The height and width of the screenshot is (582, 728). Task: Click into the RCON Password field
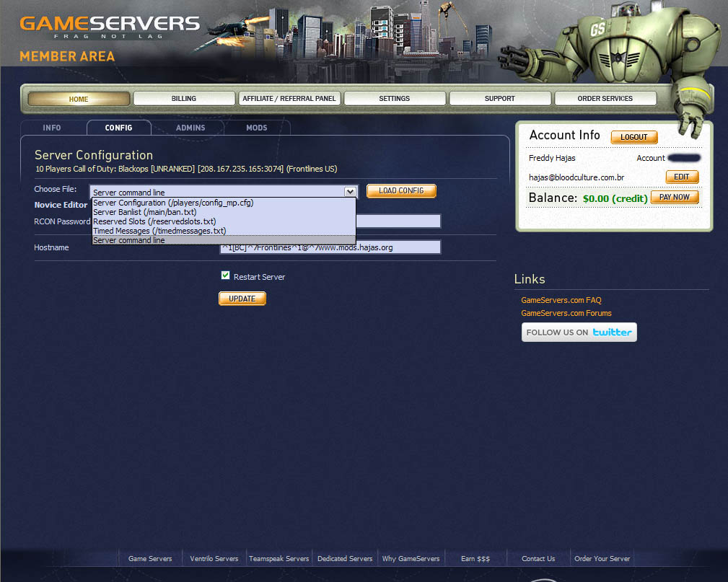pyautogui.click(x=398, y=221)
